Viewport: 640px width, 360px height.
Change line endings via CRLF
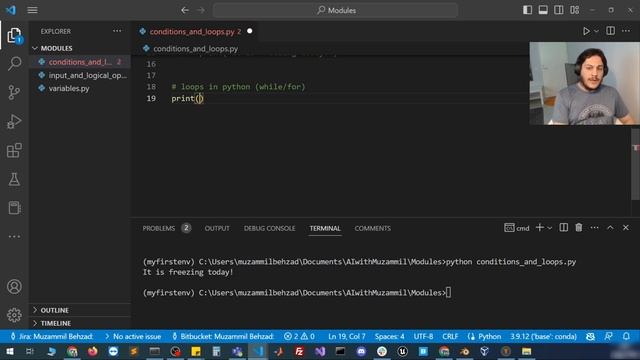point(450,337)
